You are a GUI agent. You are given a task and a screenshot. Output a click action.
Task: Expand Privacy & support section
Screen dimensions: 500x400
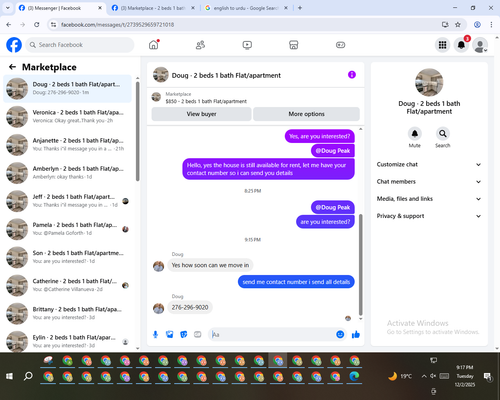pos(429,216)
